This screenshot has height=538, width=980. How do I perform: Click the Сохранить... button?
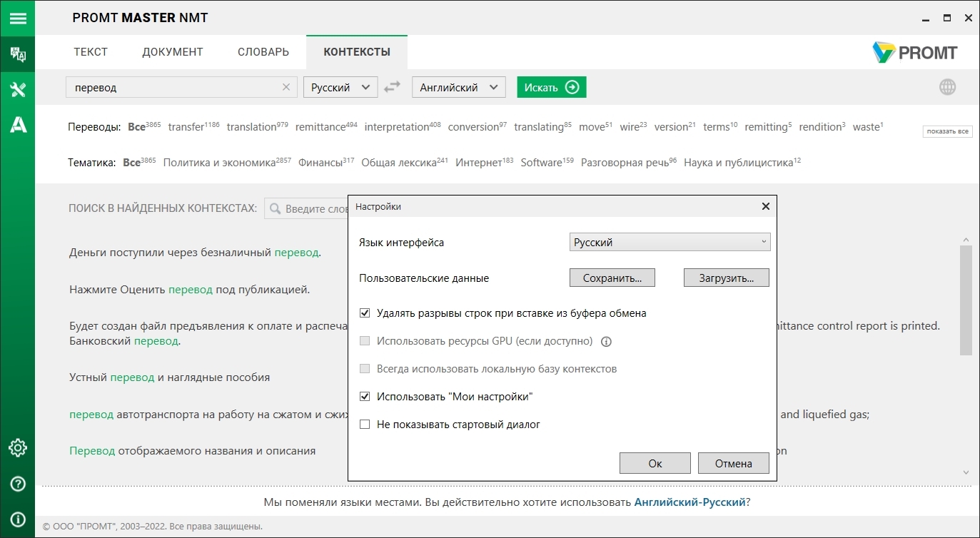[612, 278]
